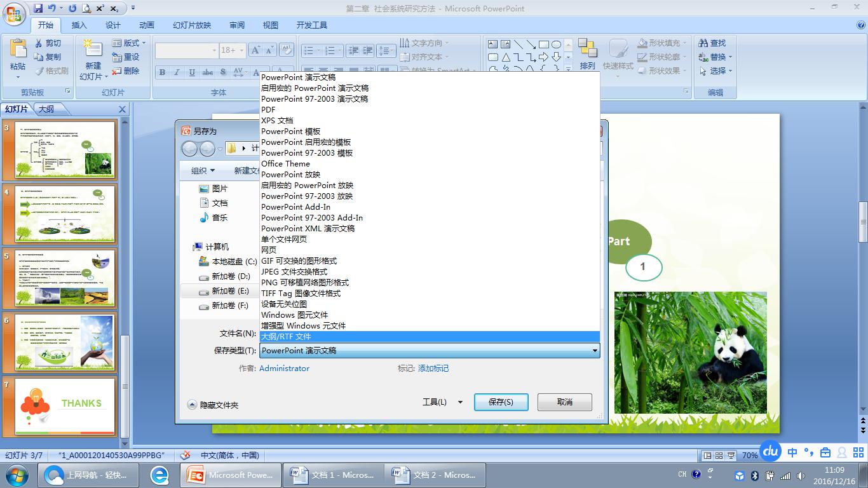Select 新加卷 (D:) drive
This screenshot has width=868, height=488.
point(224,276)
